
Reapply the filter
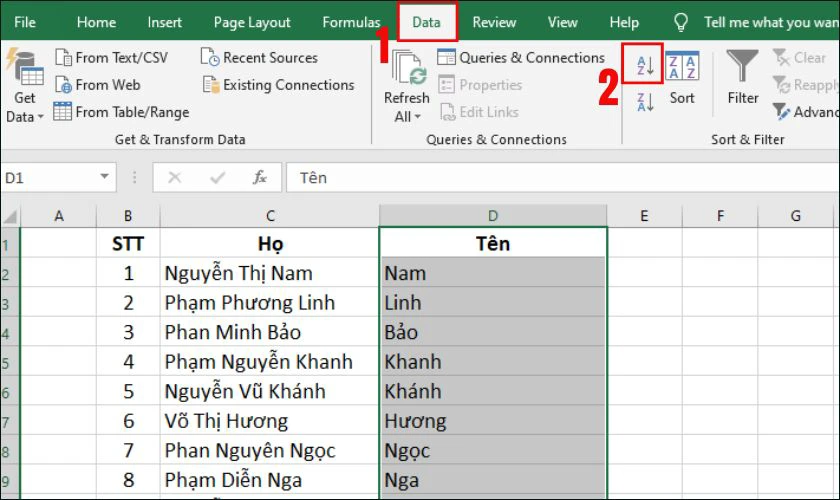coord(805,85)
